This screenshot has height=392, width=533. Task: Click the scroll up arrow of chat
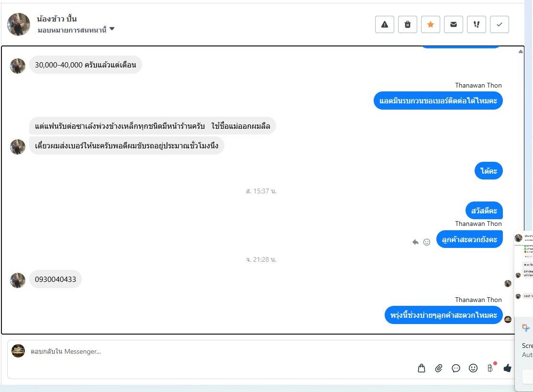click(521, 52)
